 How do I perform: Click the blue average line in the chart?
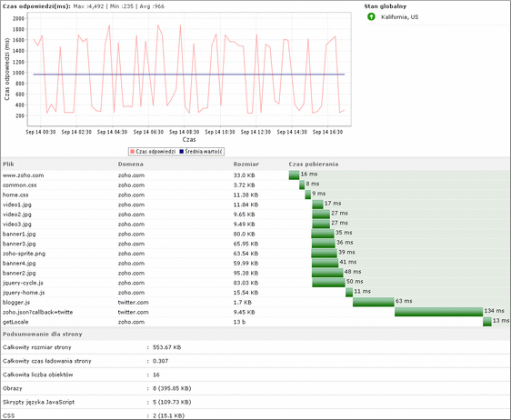pyautogui.click(x=189, y=75)
